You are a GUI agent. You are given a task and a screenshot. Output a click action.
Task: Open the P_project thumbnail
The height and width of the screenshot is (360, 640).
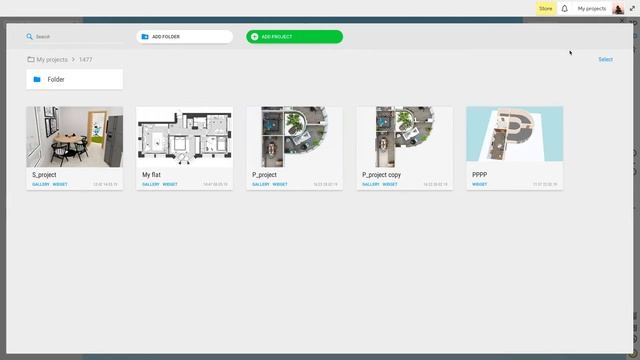tap(294, 137)
